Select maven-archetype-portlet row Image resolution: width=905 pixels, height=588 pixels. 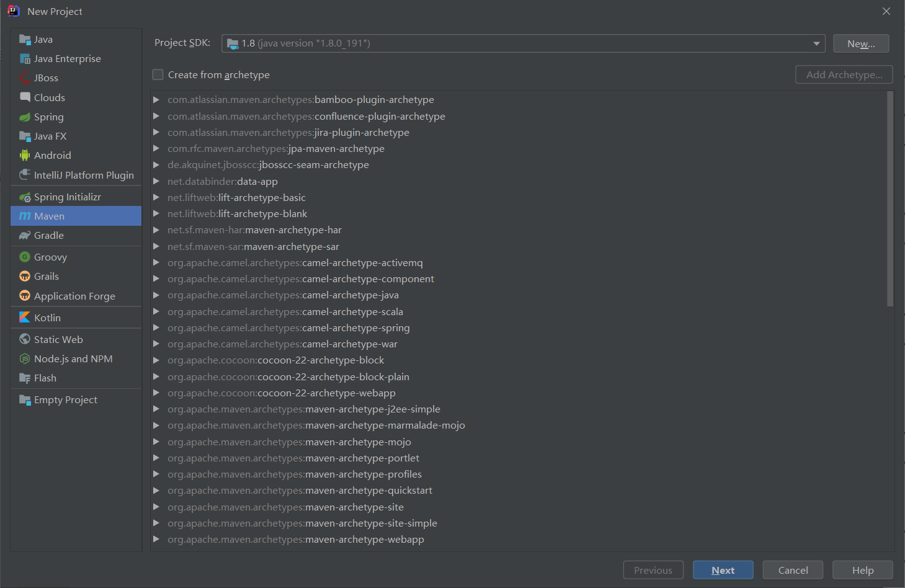519,458
